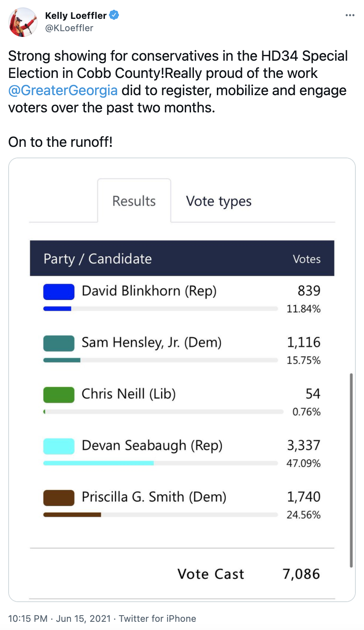This screenshot has height=630, width=364.
Task: Click Sam Hensley's teal color swatch
Action: 59,343
